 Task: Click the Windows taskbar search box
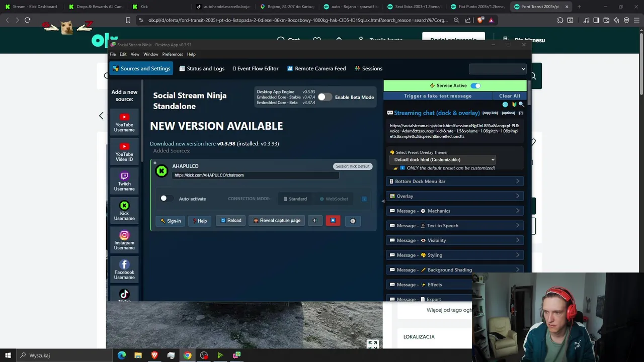pos(64,355)
